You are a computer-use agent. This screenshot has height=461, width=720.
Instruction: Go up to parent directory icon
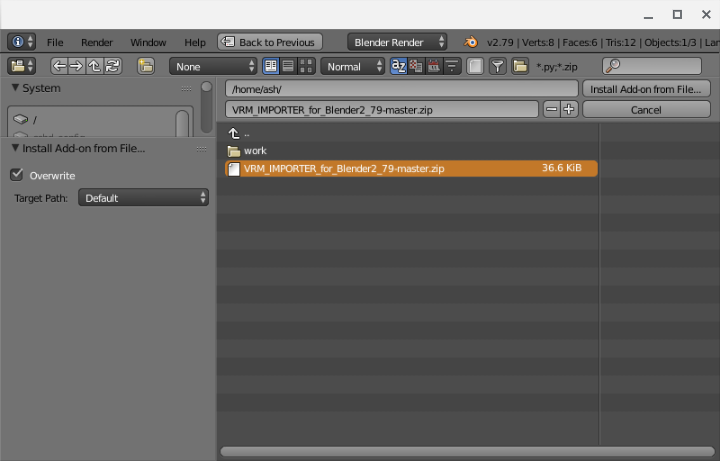tap(95, 66)
